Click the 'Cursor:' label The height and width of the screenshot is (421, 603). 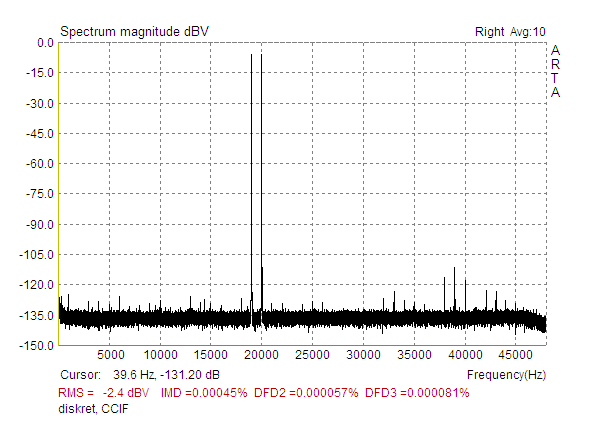[80, 374]
